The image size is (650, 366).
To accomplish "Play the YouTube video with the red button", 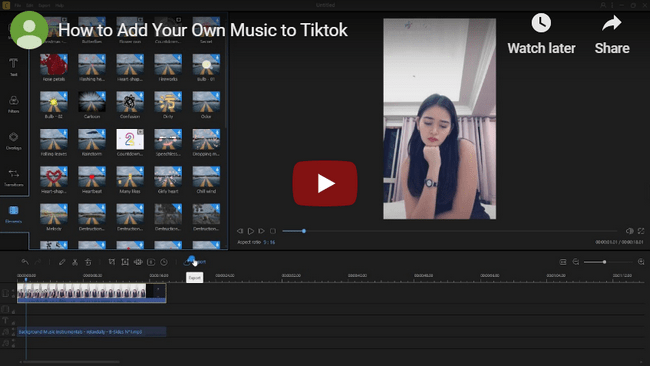I will 325,183.
